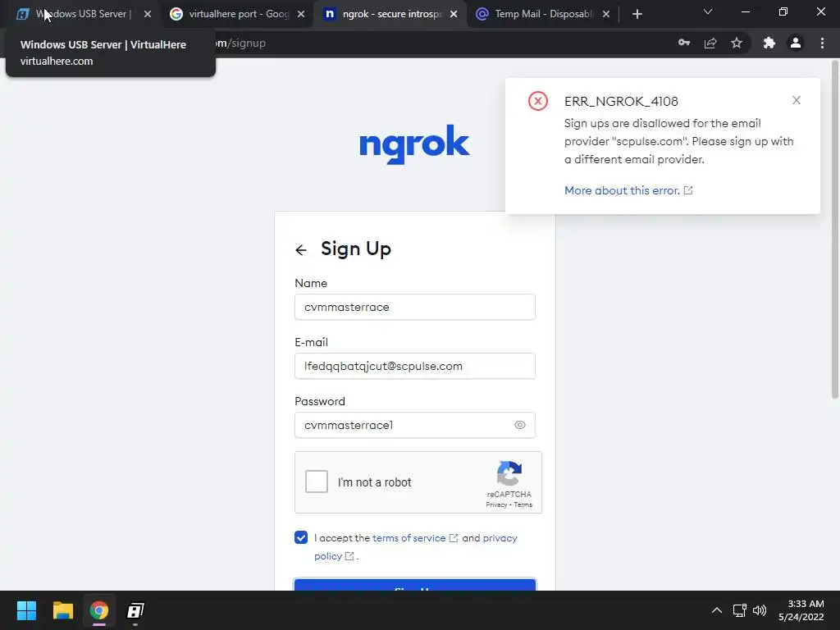Click the page vertical scrollbar
Image resolution: width=840 pixels, height=630 pixels.
(834, 231)
